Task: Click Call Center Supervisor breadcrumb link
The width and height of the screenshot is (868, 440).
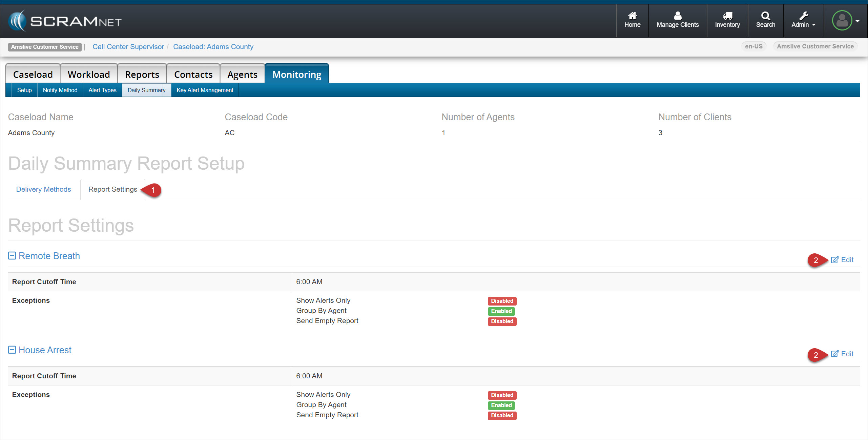Action: click(x=128, y=47)
